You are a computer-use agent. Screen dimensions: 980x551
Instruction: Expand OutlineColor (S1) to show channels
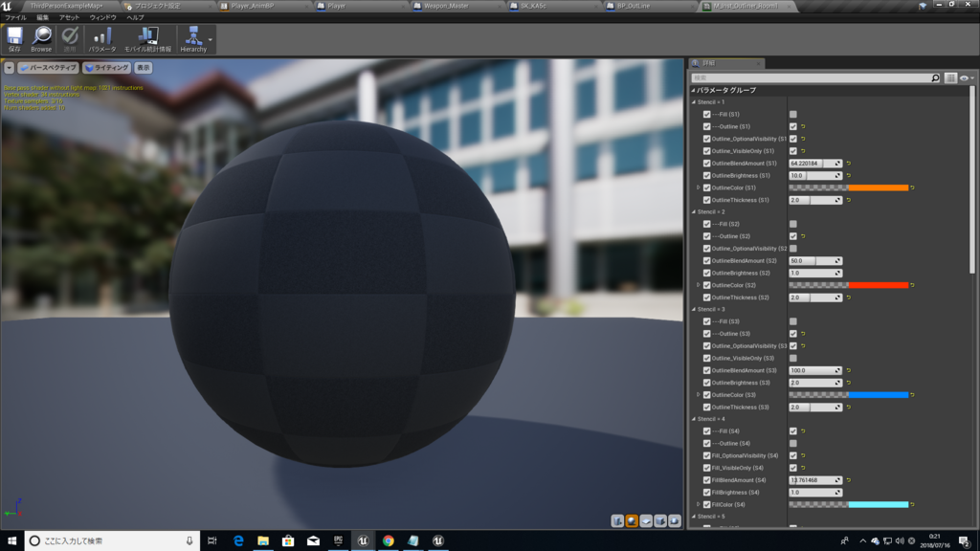[x=698, y=187]
